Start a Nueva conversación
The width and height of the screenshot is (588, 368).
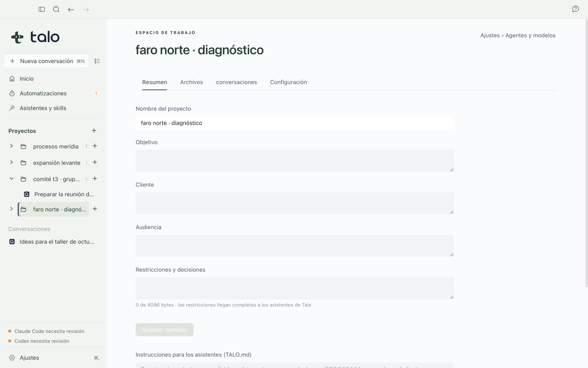46,61
